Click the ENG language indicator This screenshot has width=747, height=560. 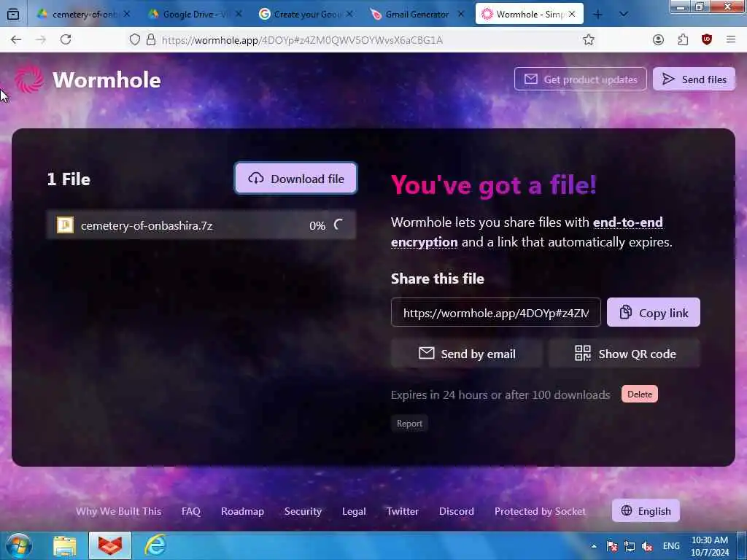(671, 546)
